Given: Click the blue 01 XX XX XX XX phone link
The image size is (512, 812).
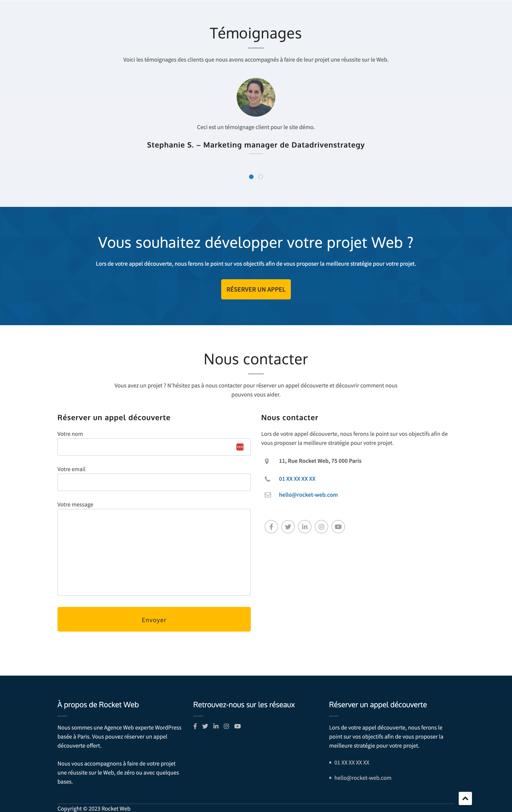Looking at the screenshot, I should pyautogui.click(x=297, y=479).
